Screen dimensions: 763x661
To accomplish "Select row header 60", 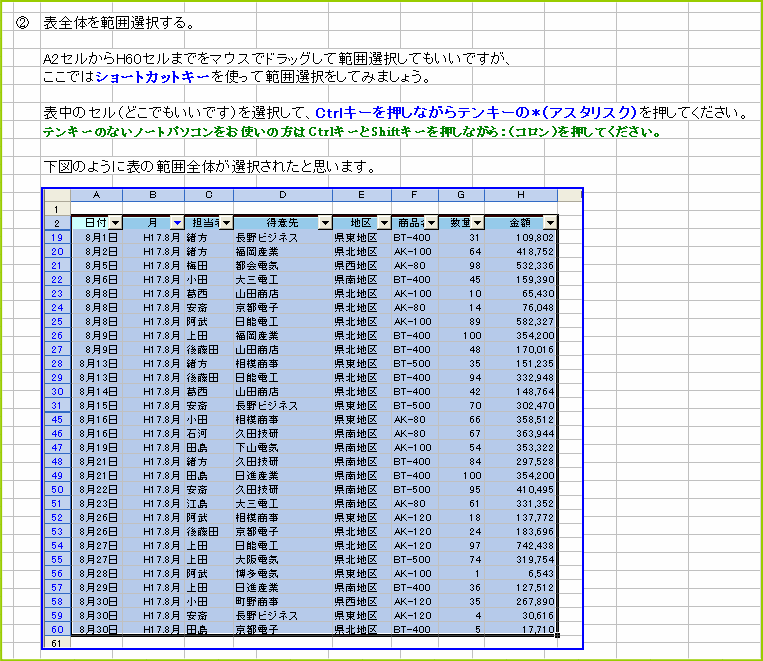I will [x=57, y=629].
